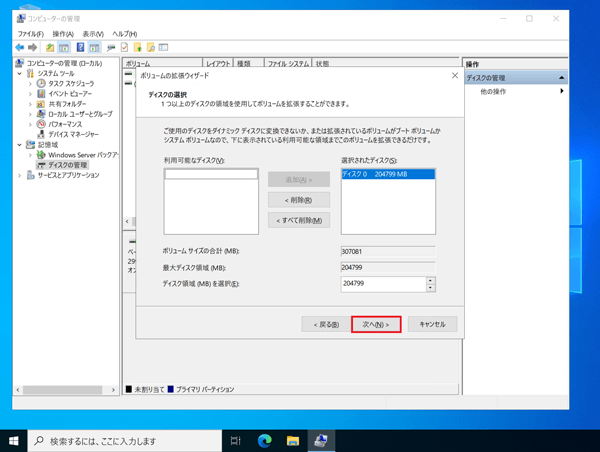Open the 表示(V) menu
This screenshot has width=600, height=452.
click(92, 34)
